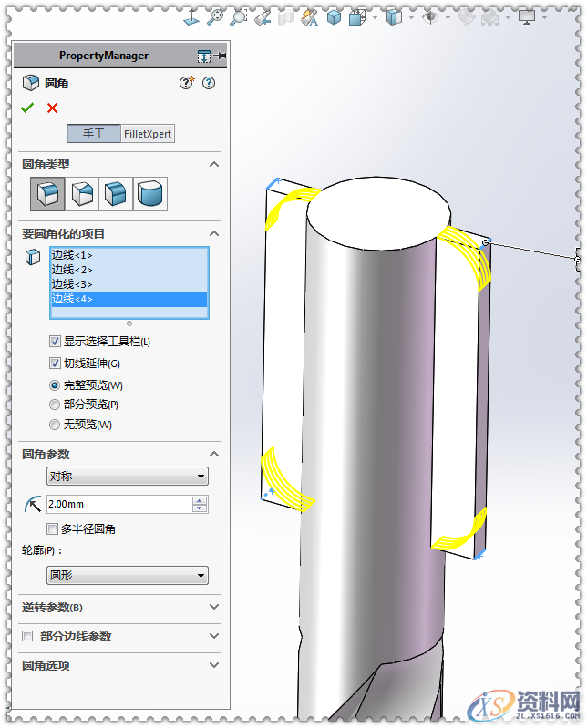The height and width of the screenshot is (728, 587).
Task: Select highlighted 边线<4> in the list
Action: pos(129,299)
